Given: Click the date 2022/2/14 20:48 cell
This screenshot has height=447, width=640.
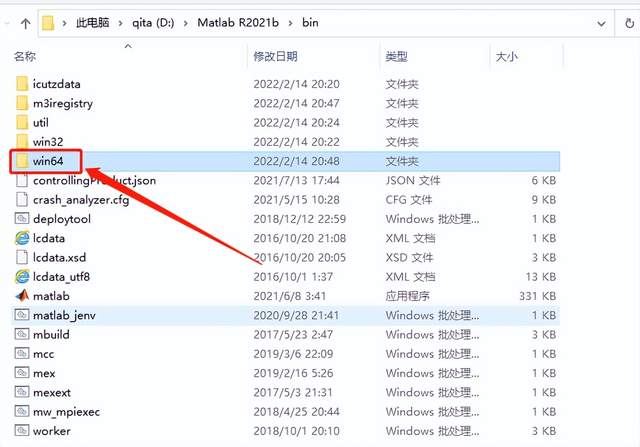Looking at the screenshot, I should tap(296, 161).
